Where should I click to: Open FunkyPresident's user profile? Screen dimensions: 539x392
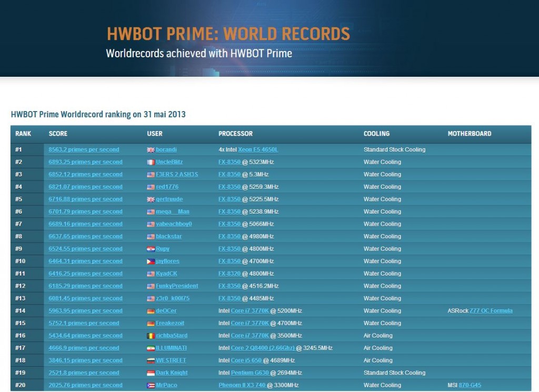coord(177,286)
